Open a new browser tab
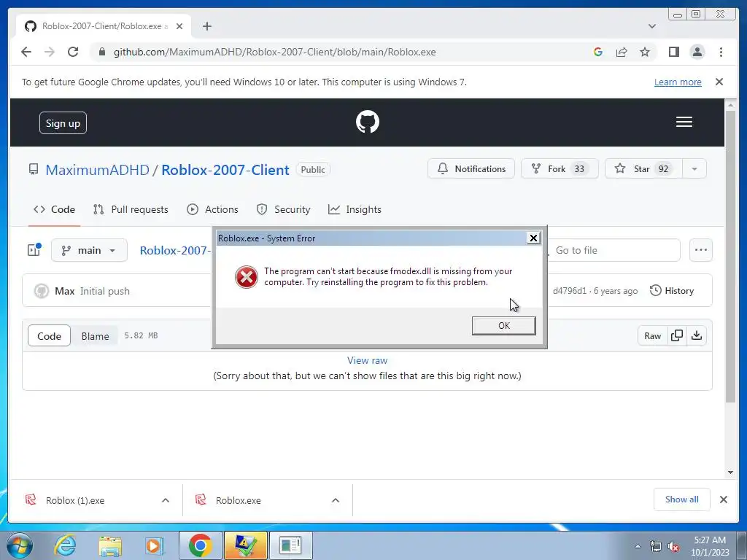Screen dimensions: 747x560 [x=206, y=26]
